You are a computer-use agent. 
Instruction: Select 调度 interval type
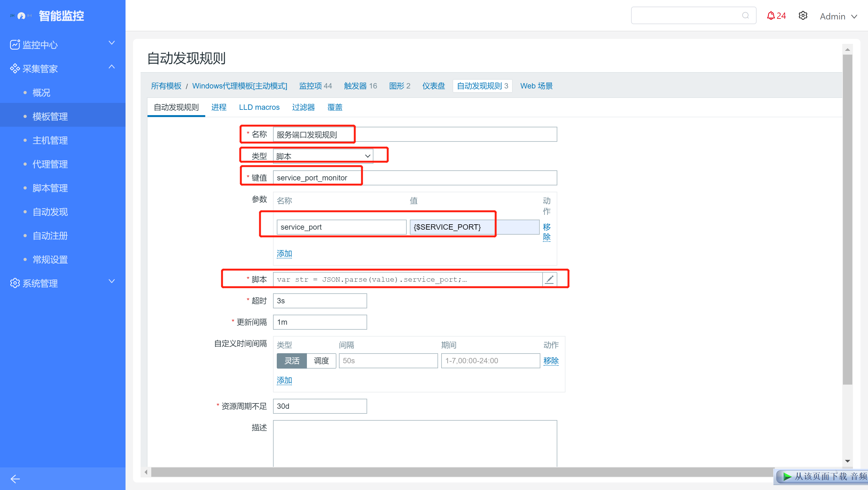(x=321, y=361)
